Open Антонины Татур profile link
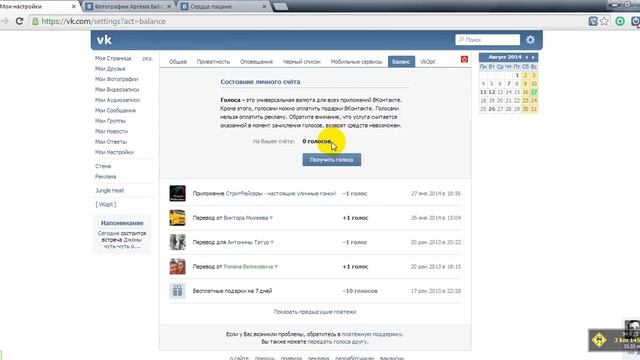 (248, 242)
